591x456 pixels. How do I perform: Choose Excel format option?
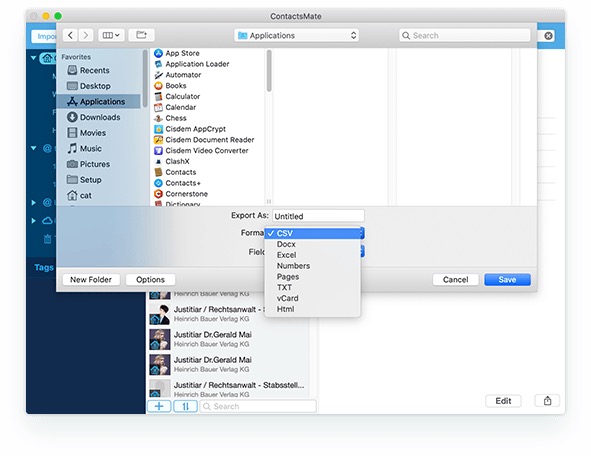point(313,255)
